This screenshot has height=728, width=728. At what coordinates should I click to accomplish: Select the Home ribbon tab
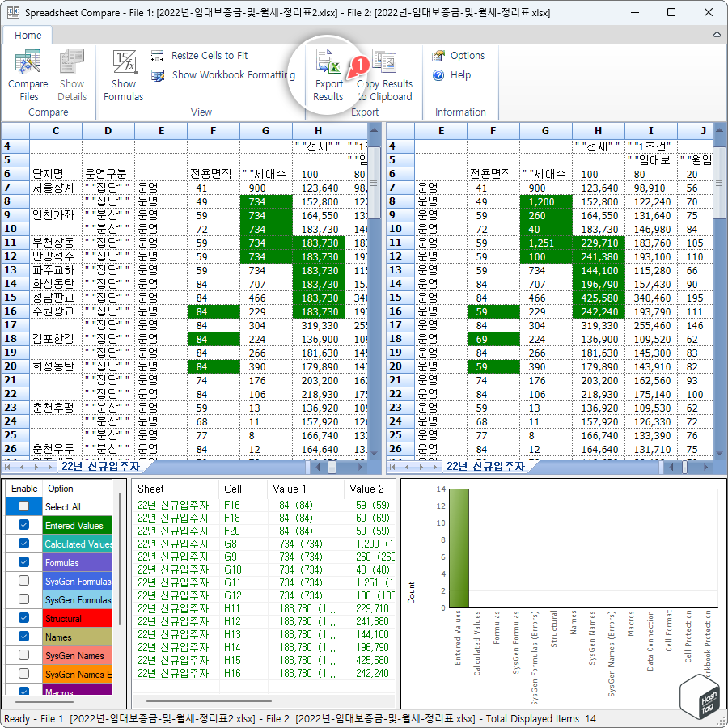click(28, 36)
